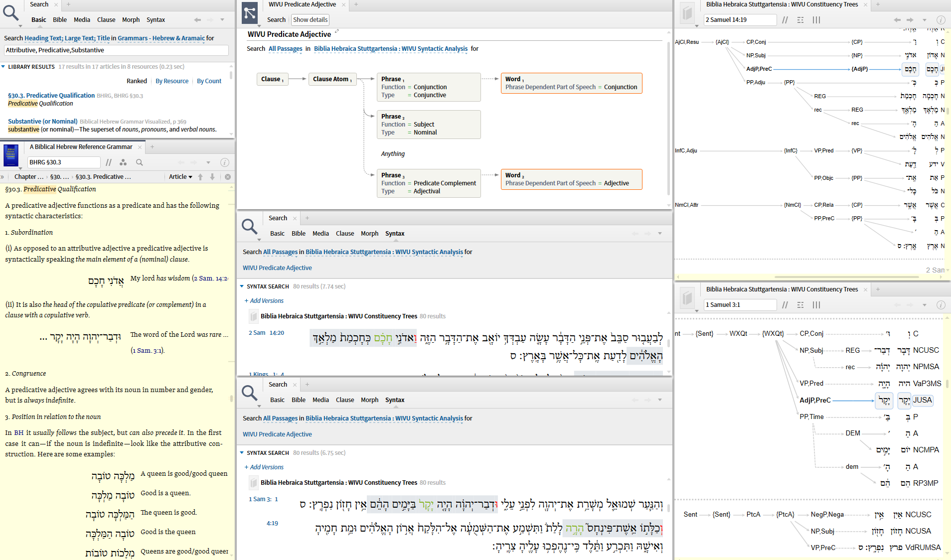
Task: Open the info icon in the 2 Samuel 14:19 panel
Action: [x=941, y=20]
